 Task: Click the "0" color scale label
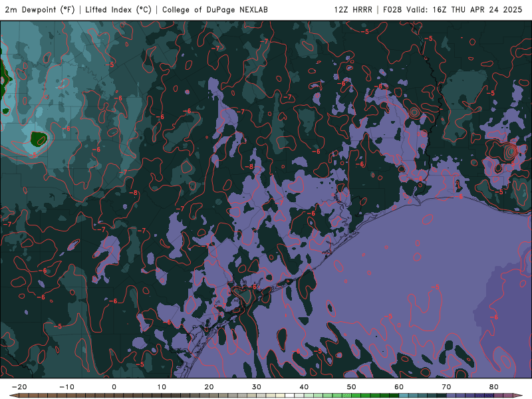[x=114, y=387]
